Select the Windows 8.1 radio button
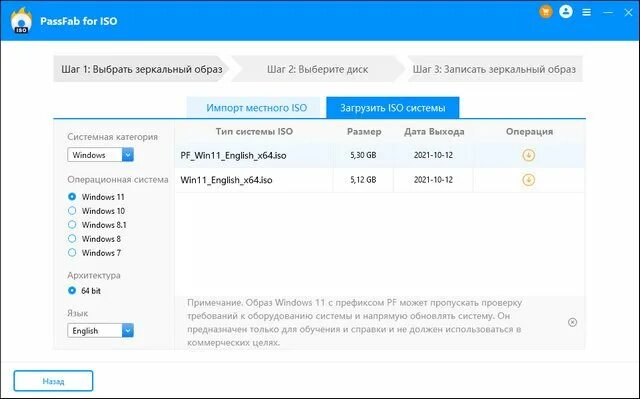640x399 pixels. 72,224
